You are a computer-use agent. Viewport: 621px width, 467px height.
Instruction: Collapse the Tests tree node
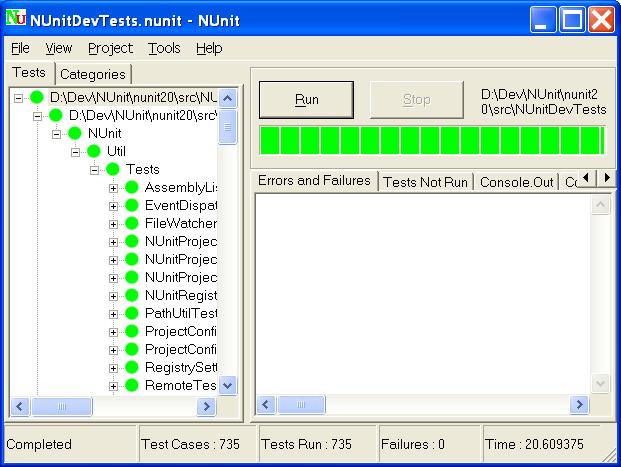click(94, 170)
